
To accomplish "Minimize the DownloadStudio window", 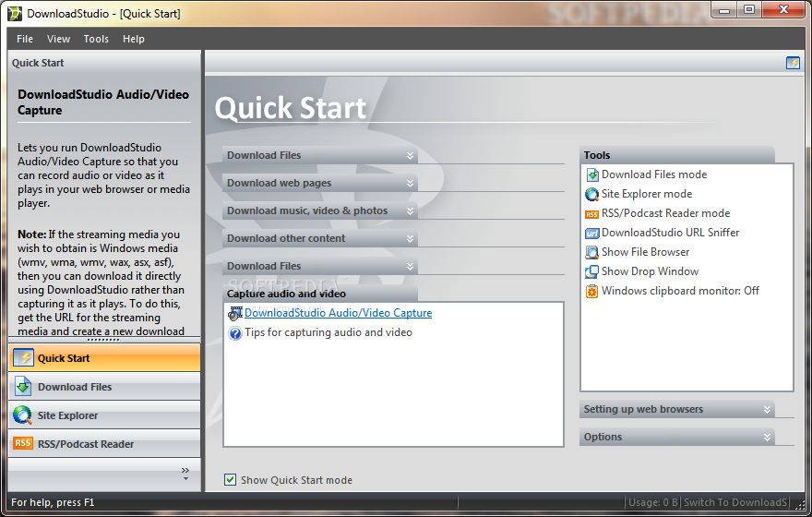I will [x=724, y=9].
